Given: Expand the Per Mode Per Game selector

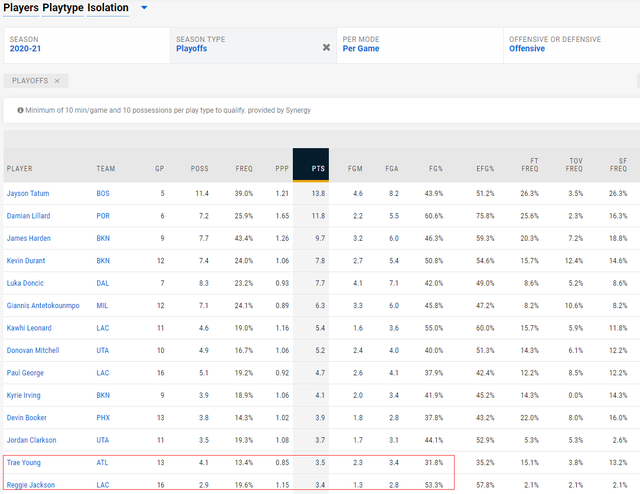Looking at the screenshot, I should pos(420,44).
